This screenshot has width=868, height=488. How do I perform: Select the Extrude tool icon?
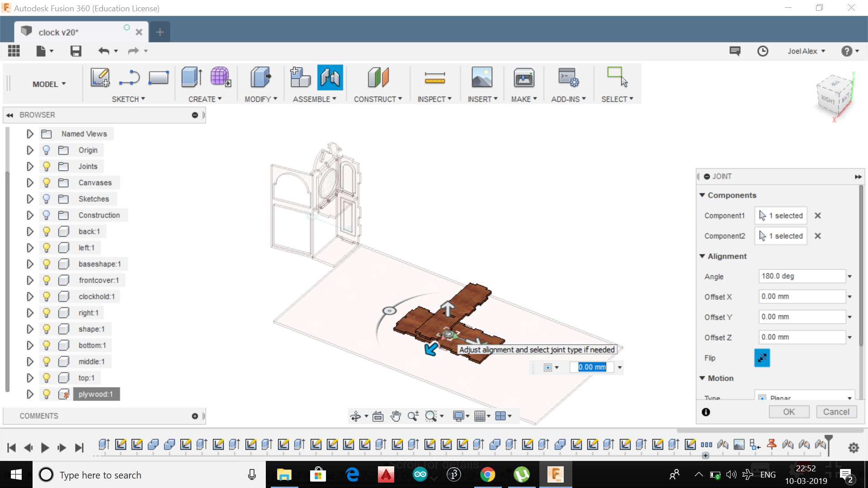click(x=191, y=78)
